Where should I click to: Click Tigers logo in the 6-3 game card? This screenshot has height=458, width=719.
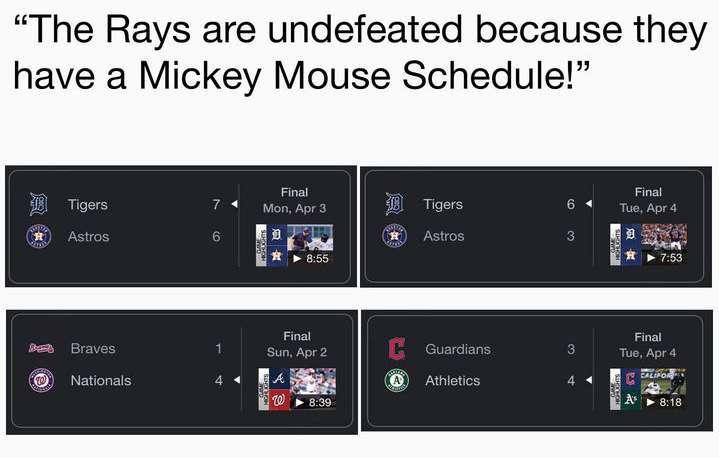(x=394, y=205)
